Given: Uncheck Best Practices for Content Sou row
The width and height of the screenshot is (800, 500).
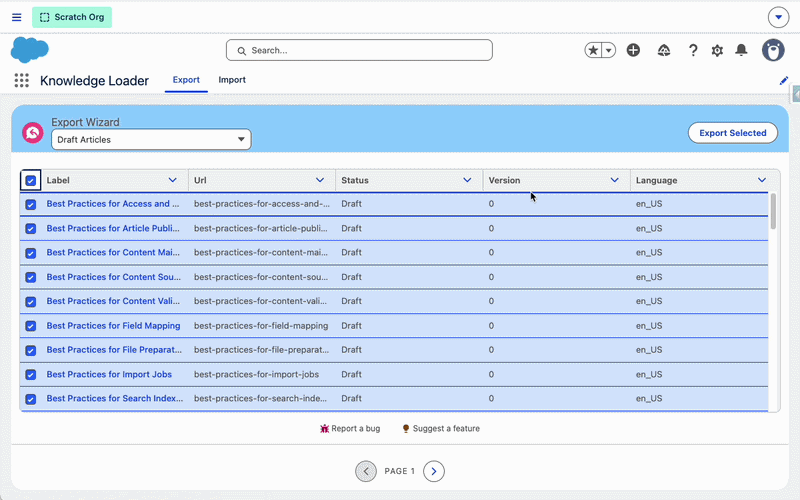Looking at the screenshot, I should pyautogui.click(x=31, y=277).
